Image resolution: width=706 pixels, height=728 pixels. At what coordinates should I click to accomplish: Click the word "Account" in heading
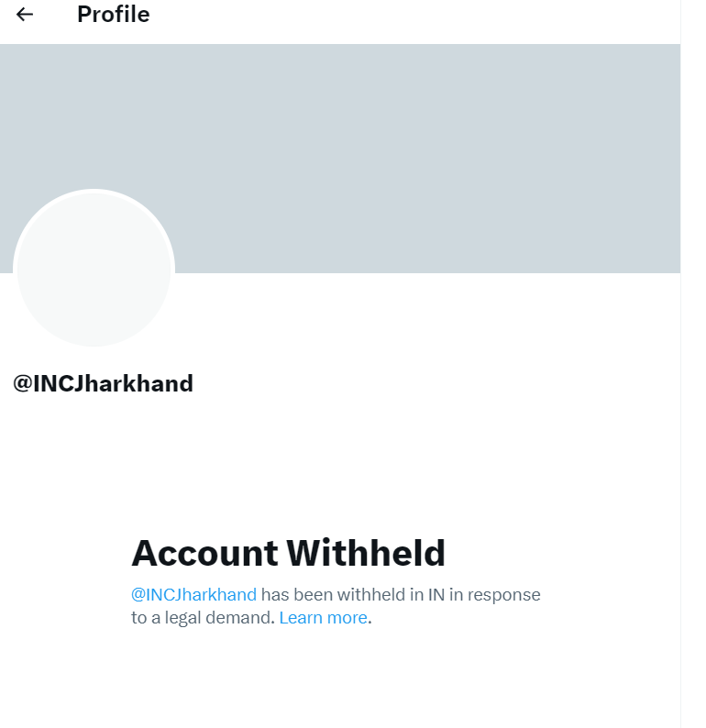pos(204,553)
